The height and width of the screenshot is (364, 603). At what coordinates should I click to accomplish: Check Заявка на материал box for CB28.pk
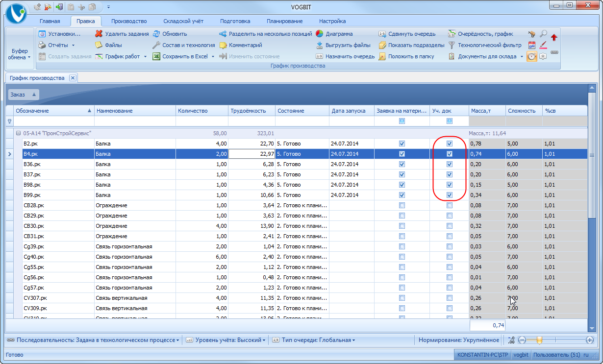tap(402, 205)
